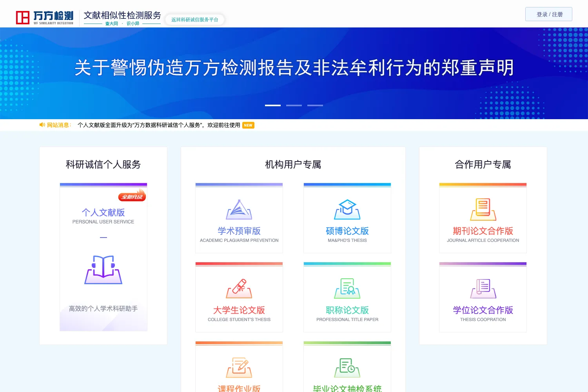Click the banner headline 关于警惕伪造万方检测报告

click(x=294, y=68)
